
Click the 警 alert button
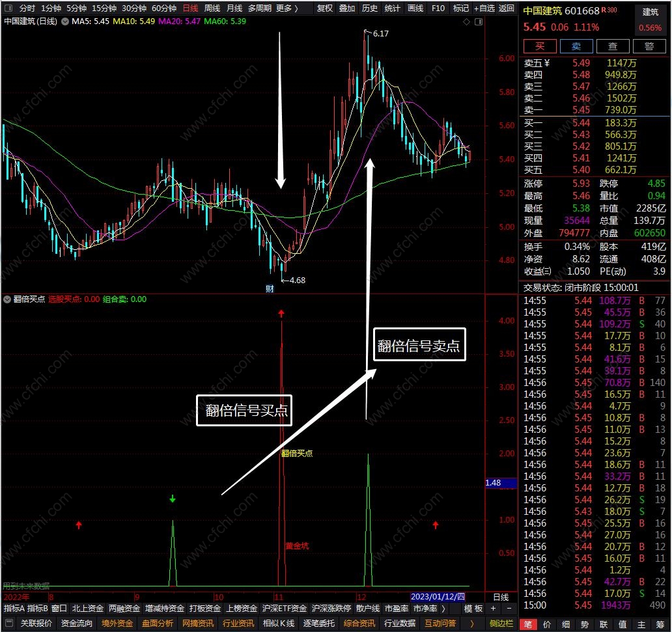point(649,46)
